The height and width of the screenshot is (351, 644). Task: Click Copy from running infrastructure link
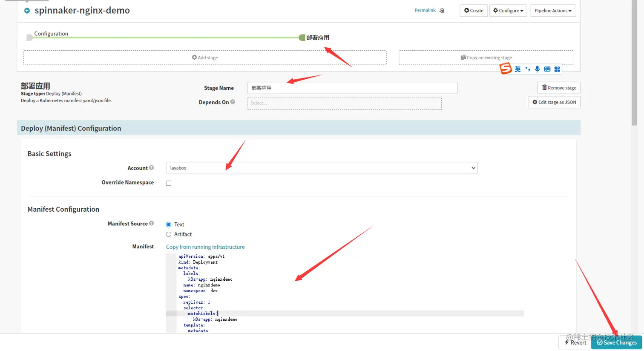tap(205, 247)
